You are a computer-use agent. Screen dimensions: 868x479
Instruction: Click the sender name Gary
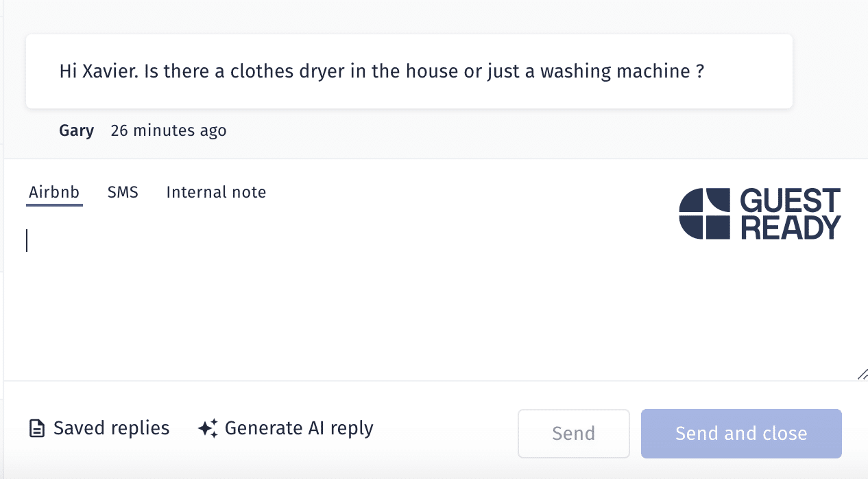click(77, 130)
